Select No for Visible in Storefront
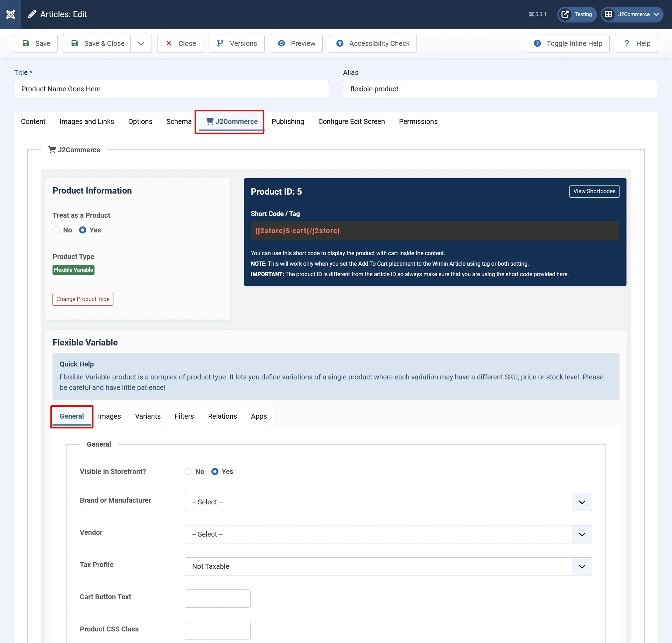Image resolution: width=672 pixels, height=643 pixels. click(188, 471)
